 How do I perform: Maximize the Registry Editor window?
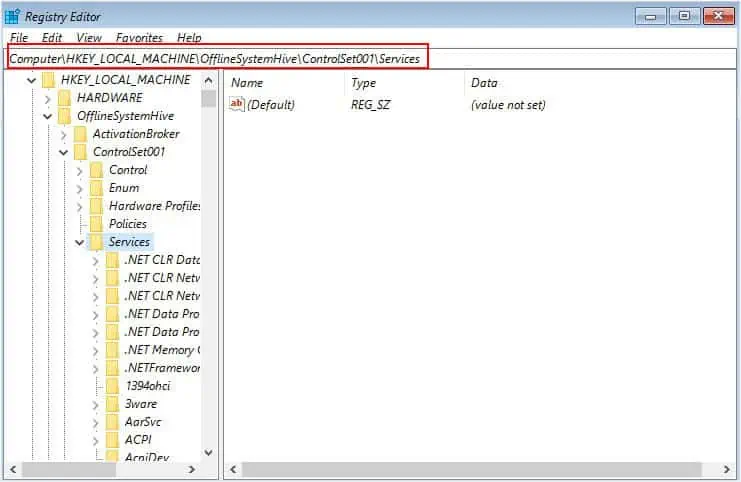pos(684,17)
